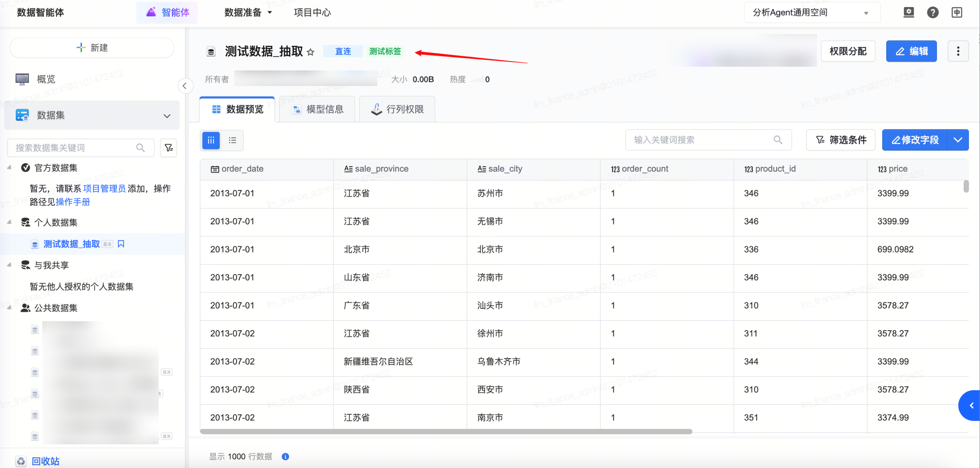980x468 pixels.
Task: Collapse the 个人数据集 tree node
Action: [x=10, y=222]
